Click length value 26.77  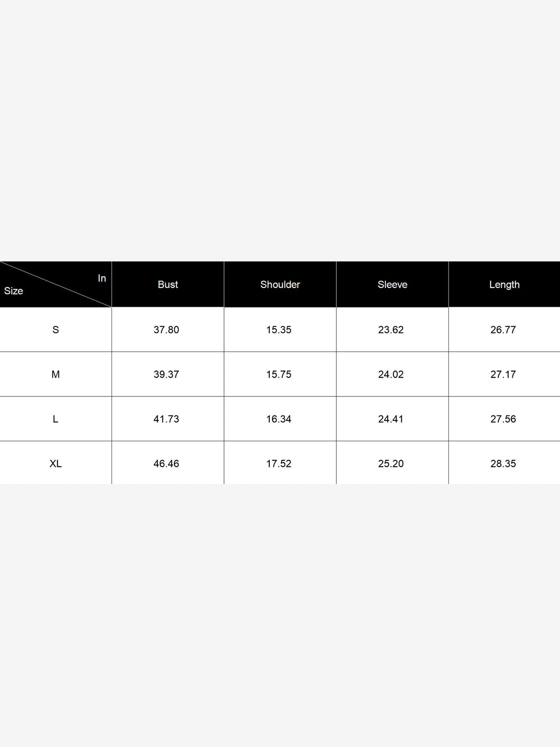point(503,330)
